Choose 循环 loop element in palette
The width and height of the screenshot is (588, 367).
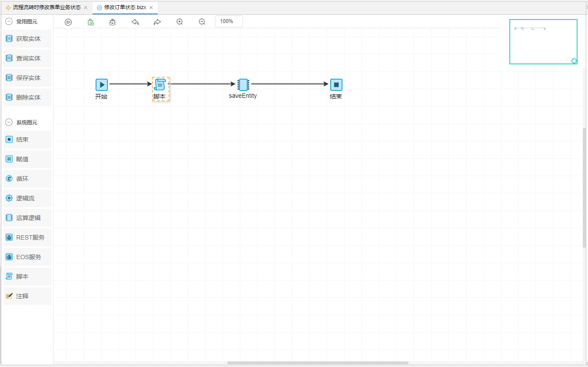pos(22,179)
